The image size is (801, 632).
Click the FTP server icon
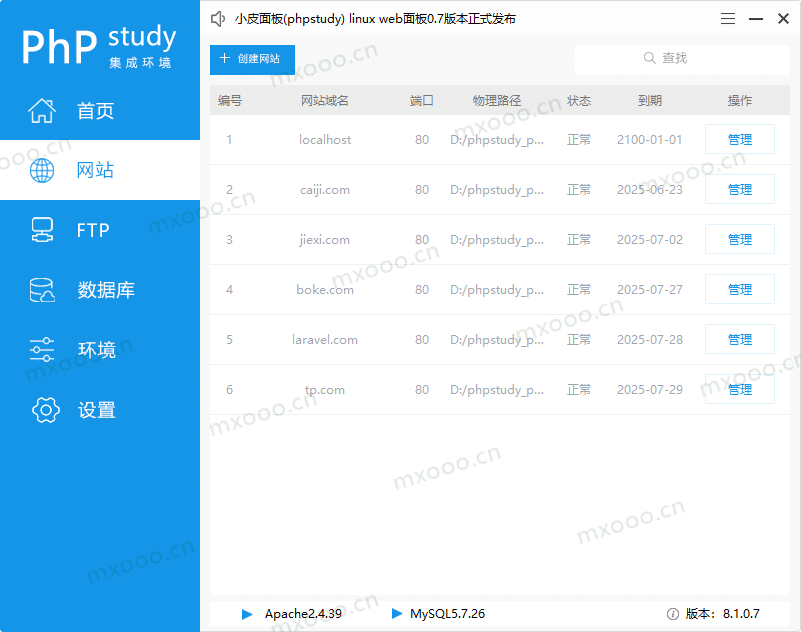pyautogui.click(x=42, y=231)
